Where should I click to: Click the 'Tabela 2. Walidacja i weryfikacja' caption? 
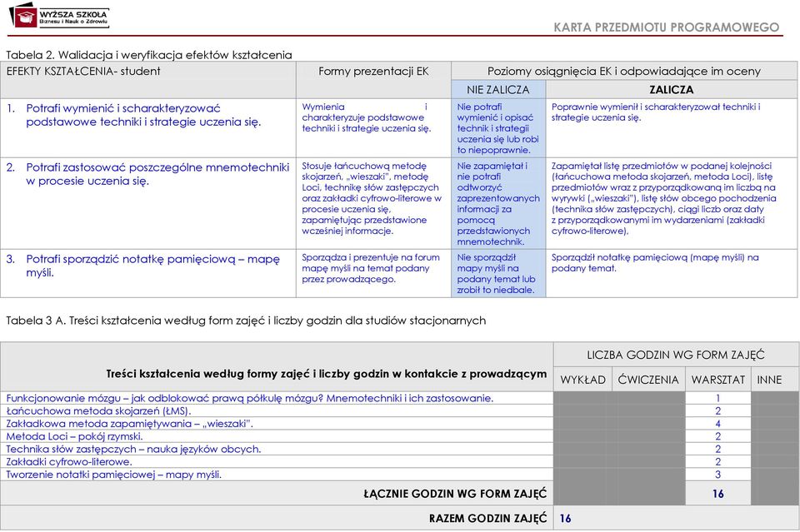tap(149, 55)
